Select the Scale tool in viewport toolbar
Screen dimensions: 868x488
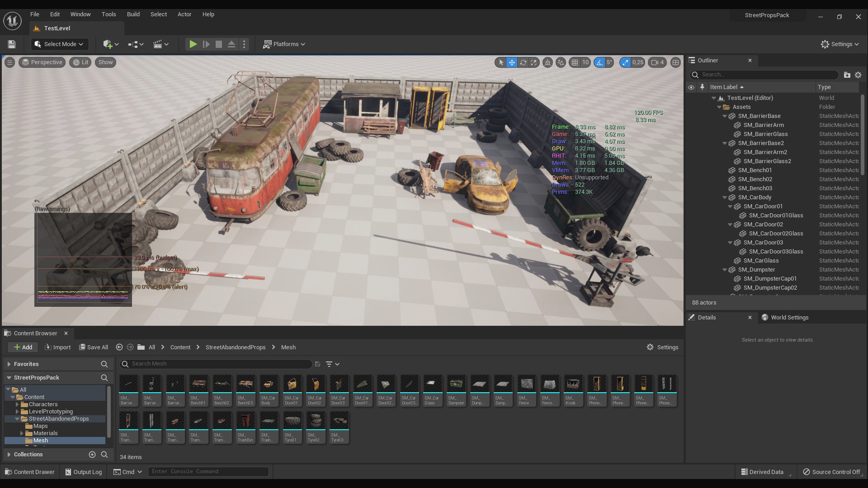(x=534, y=62)
